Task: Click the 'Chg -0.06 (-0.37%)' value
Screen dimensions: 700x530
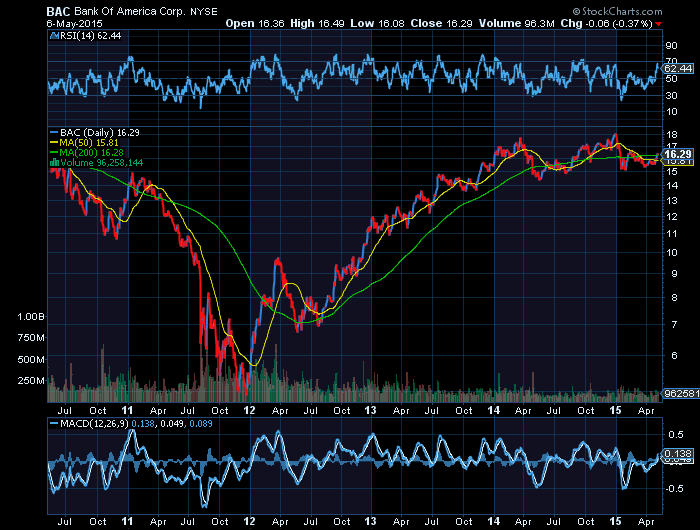Action: (607, 24)
